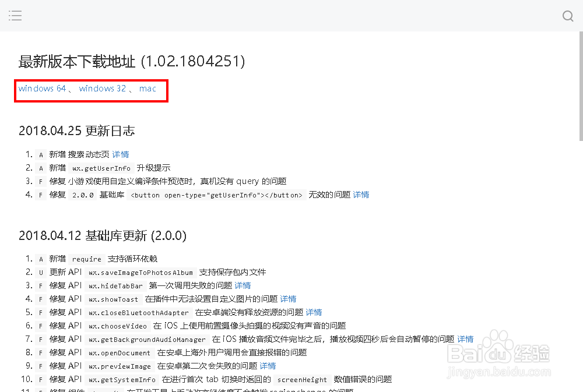Click the 'A' badge beside require 支持循环依赖

coord(41,259)
